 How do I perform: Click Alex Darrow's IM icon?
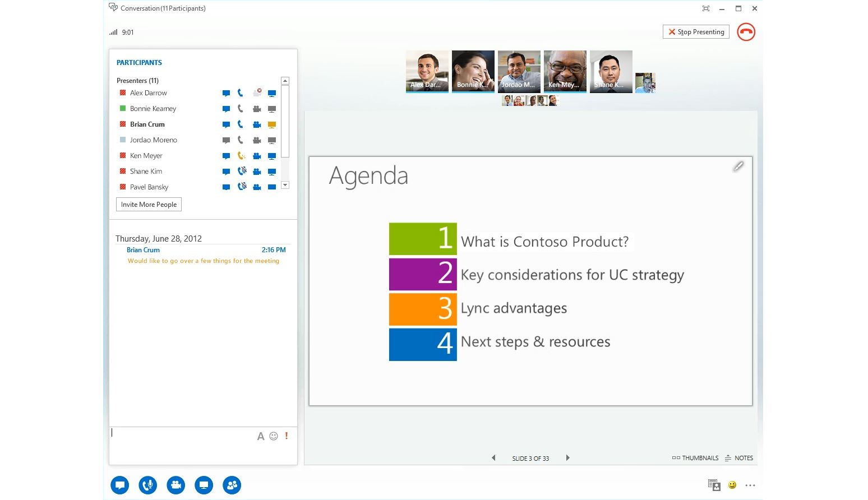226,93
